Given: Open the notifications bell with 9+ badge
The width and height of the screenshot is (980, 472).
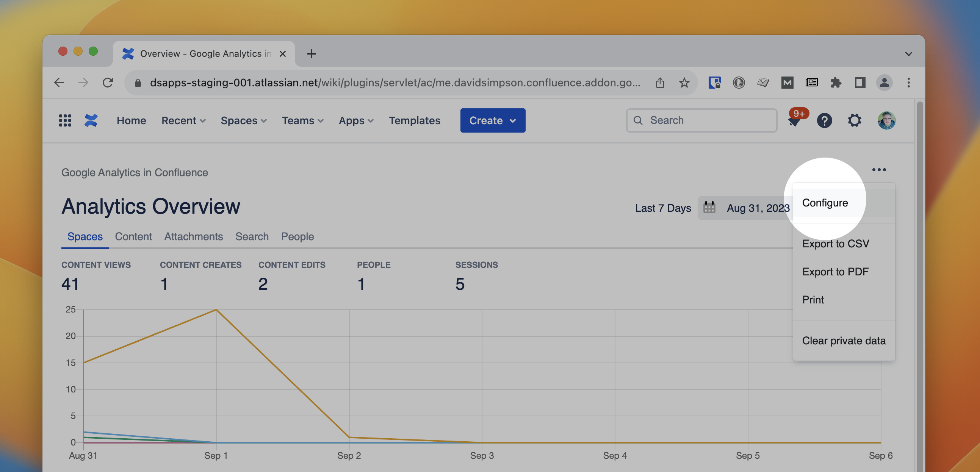Looking at the screenshot, I should tap(795, 121).
